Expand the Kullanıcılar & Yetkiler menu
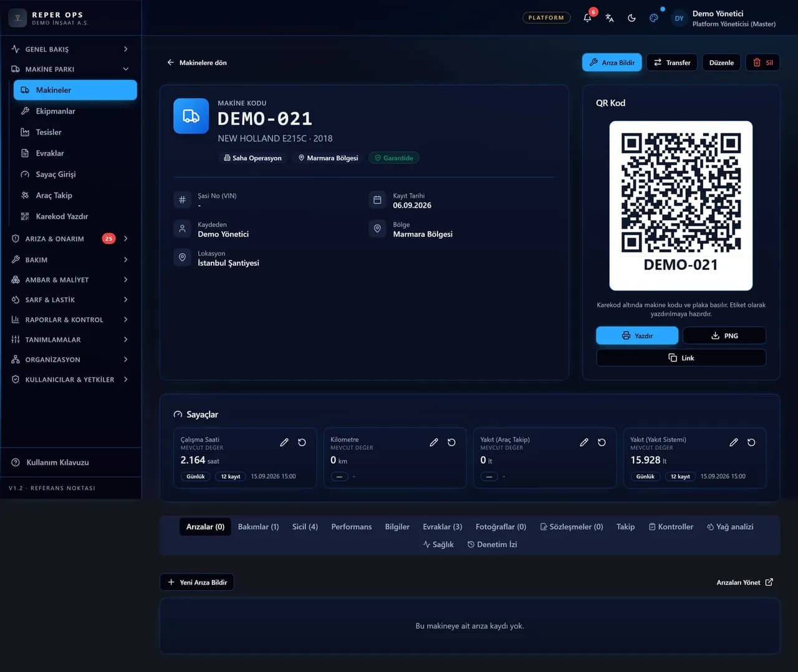The image size is (798, 672). pyautogui.click(x=70, y=379)
